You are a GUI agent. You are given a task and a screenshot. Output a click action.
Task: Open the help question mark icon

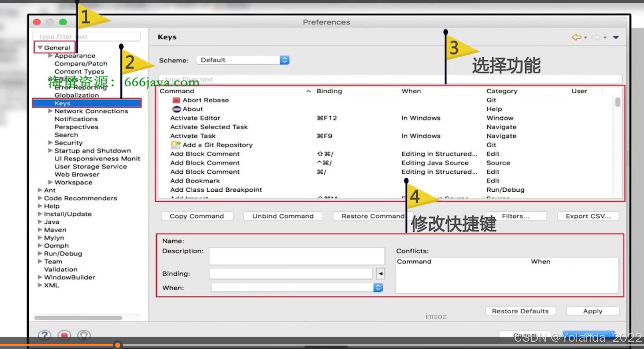pos(45,335)
